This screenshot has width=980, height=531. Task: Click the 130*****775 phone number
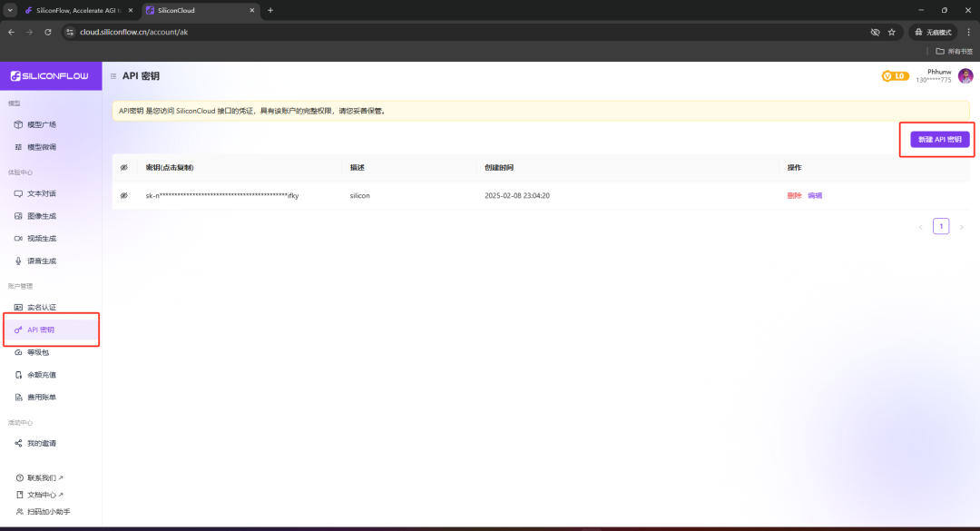933,80
